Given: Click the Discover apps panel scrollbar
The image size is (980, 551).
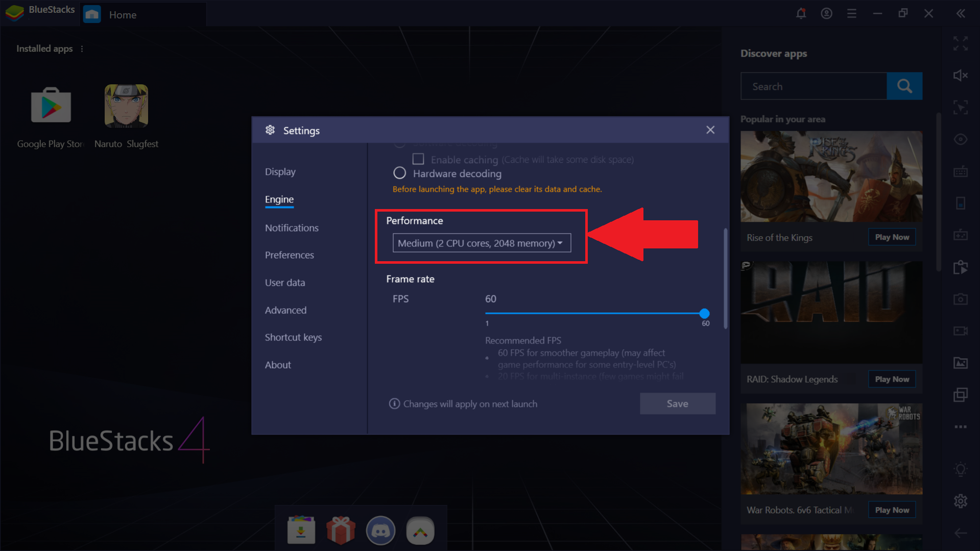Looking at the screenshot, I should [939, 192].
